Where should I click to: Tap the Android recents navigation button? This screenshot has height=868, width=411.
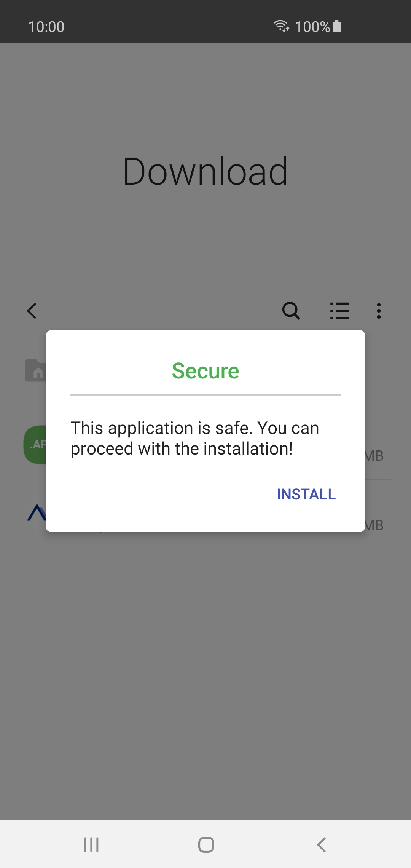(x=91, y=844)
